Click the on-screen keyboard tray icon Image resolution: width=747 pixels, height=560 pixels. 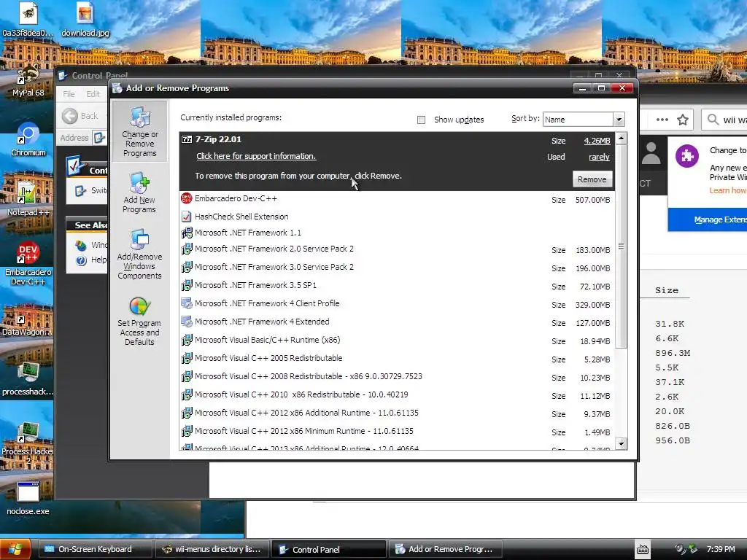(643, 550)
